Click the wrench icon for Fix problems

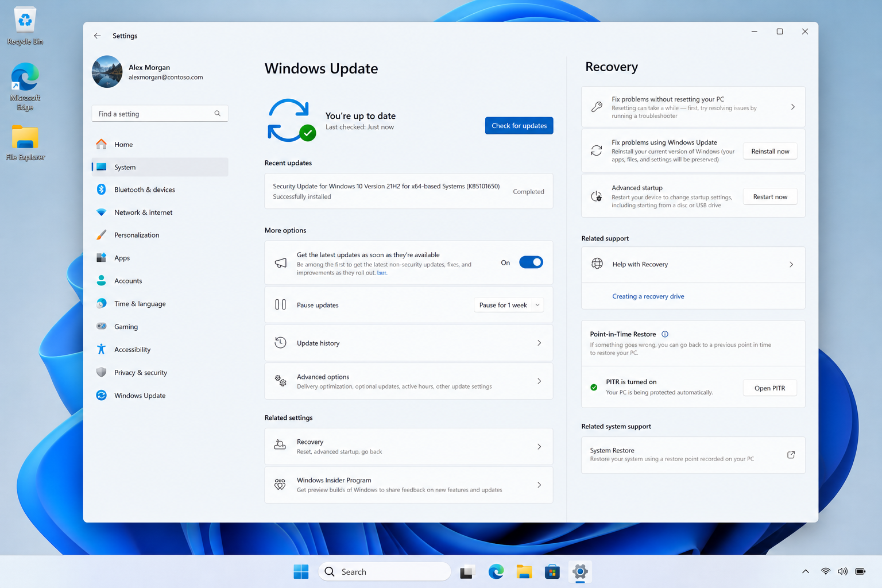(597, 107)
